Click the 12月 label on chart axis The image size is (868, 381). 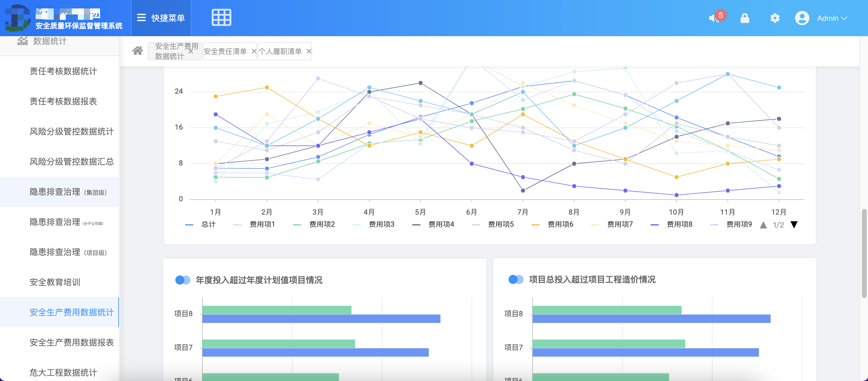coord(779,212)
